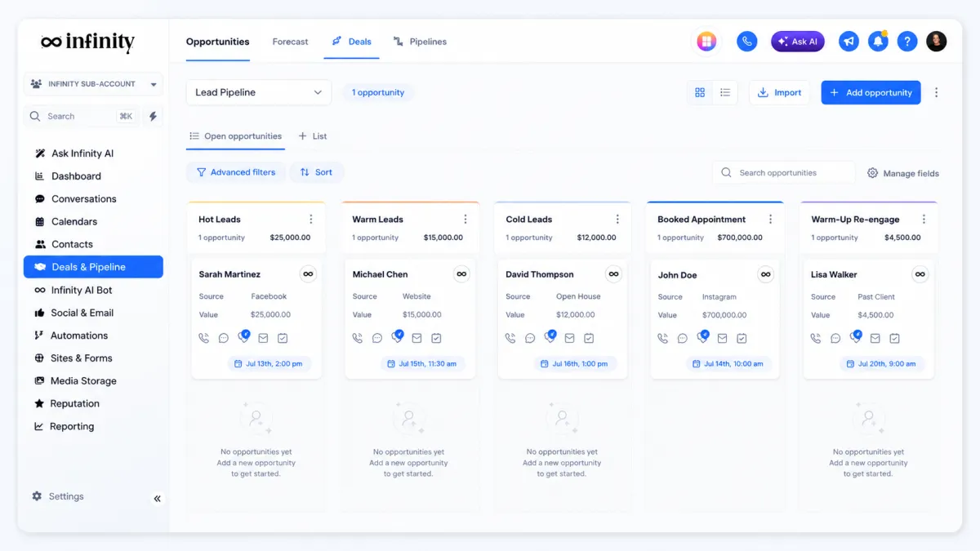Open Warm Leads column options menu
The height and width of the screenshot is (551, 980).
click(465, 220)
